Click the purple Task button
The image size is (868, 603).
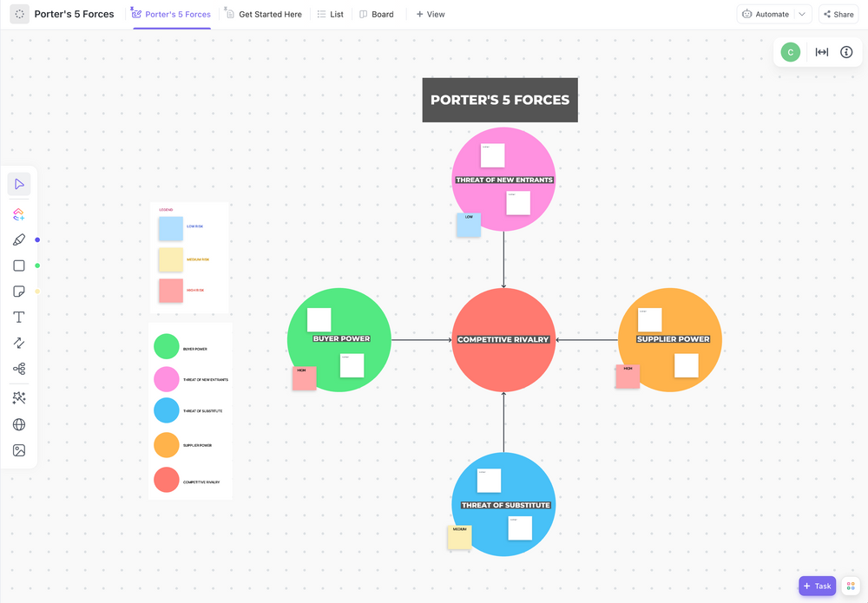817,586
